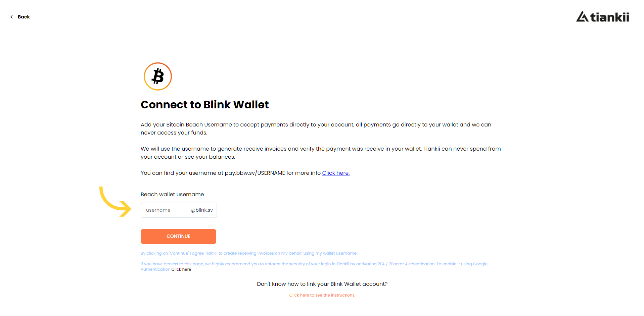This screenshot has width=644, height=316.
Task: Open 'Click here to see the instructions' link
Action: click(x=322, y=295)
